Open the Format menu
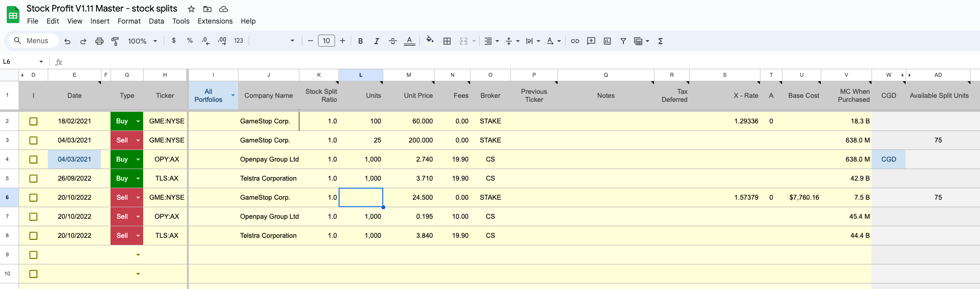This screenshot has height=289, width=980. coord(129,21)
